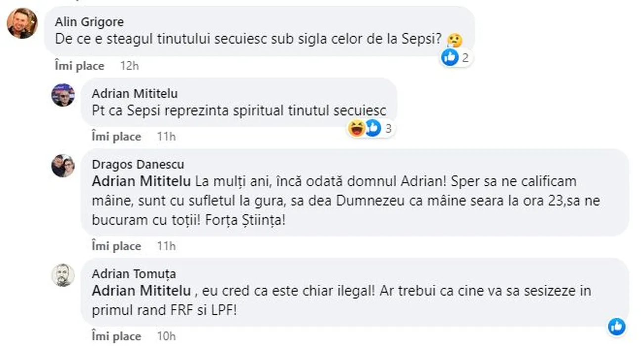Click Adrian Mititelu's profile avatar
The image size is (644, 346).
(63, 95)
